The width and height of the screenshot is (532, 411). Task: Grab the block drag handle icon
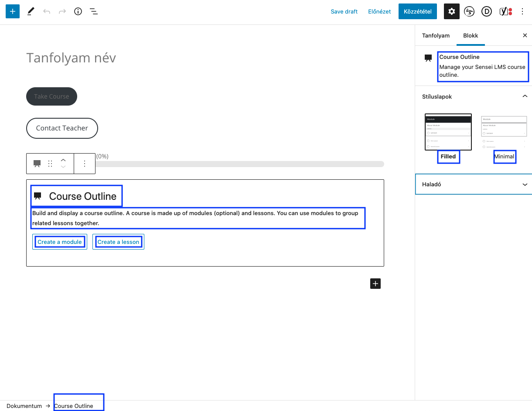(50, 164)
